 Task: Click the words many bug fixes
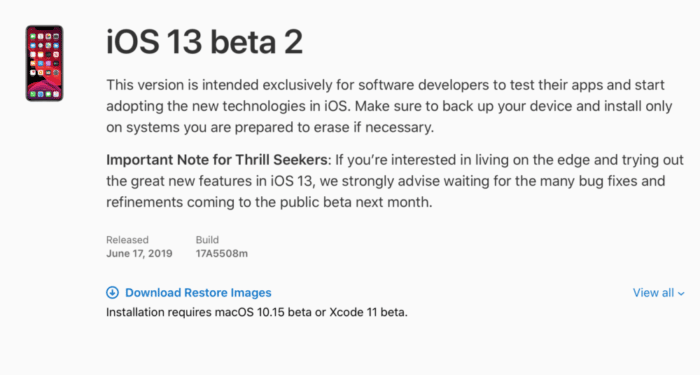pos(587,181)
